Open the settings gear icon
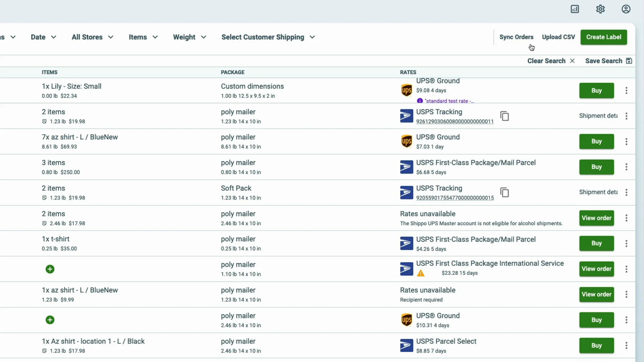The image size is (644, 362). pos(600,9)
